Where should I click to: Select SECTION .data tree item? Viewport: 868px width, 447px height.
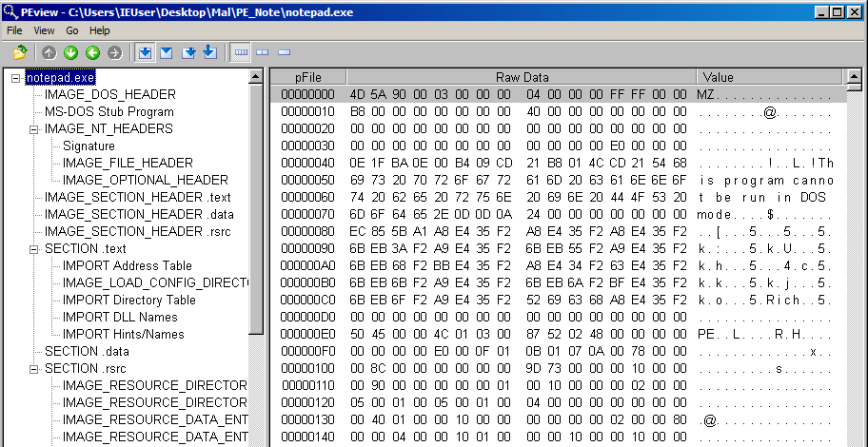(x=87, y=352)
